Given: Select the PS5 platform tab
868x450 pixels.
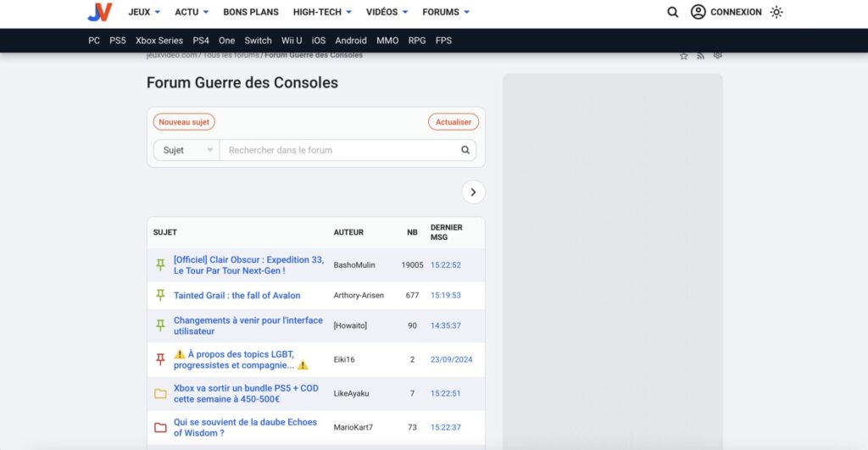Looking at the screenshot, I should [118, 41].
